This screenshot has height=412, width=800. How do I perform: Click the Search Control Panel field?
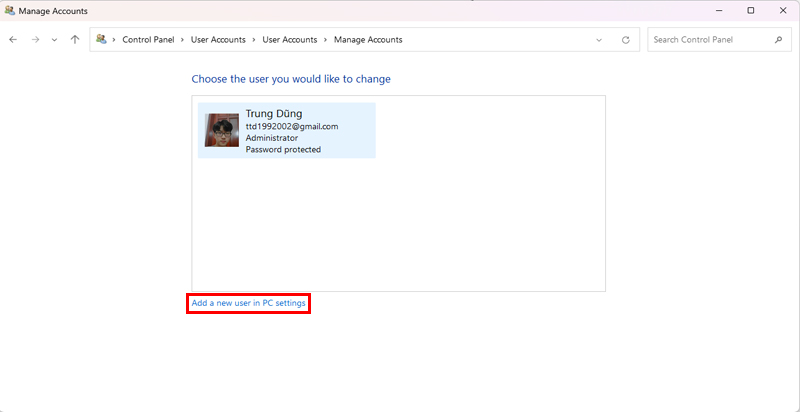tap(710, 40)
